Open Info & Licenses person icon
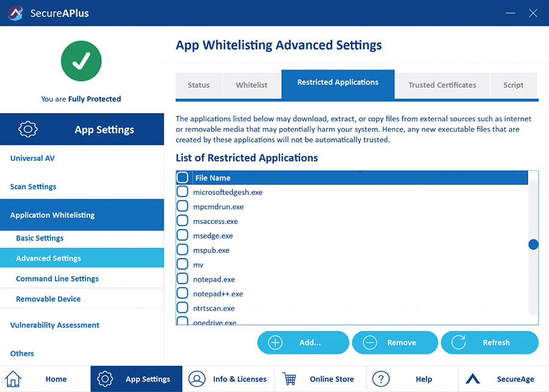 [197, 379]
